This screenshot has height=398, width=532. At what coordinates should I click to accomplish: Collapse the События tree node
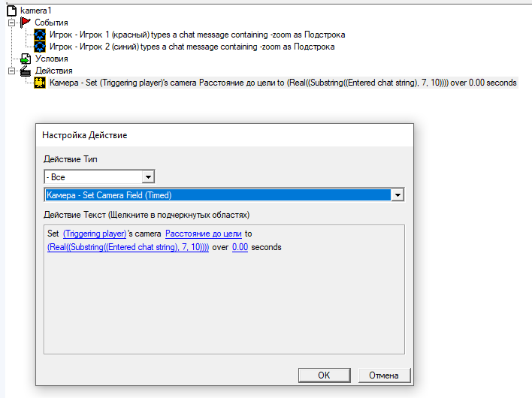pyautogui.click(x=11, y=23)
